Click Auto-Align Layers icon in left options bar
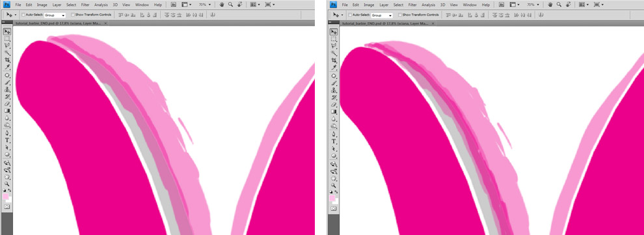644x235 pixels. point(213,15)
